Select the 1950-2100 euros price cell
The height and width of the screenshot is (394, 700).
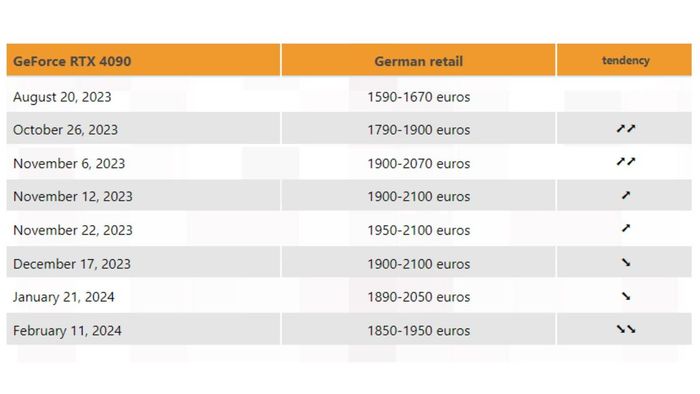[x=418, y=229]
